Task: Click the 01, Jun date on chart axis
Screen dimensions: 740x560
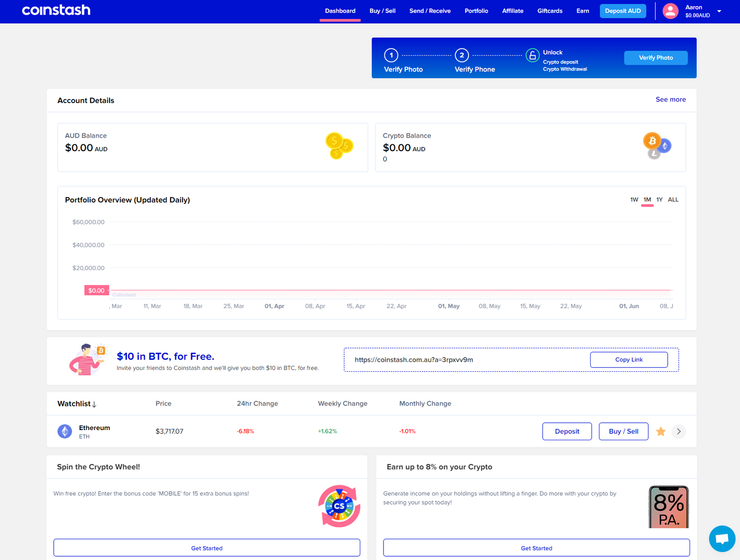Action: (629, 306)
